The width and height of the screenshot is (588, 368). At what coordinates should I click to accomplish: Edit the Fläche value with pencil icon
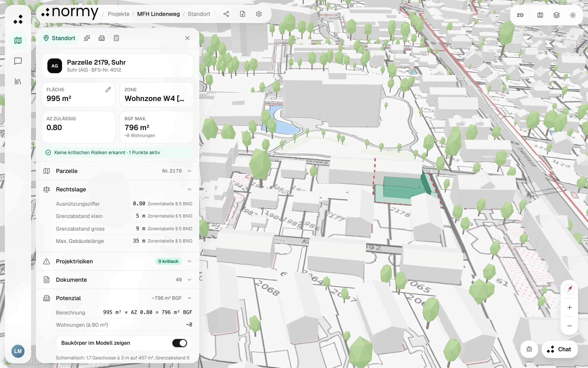(108, 90)
